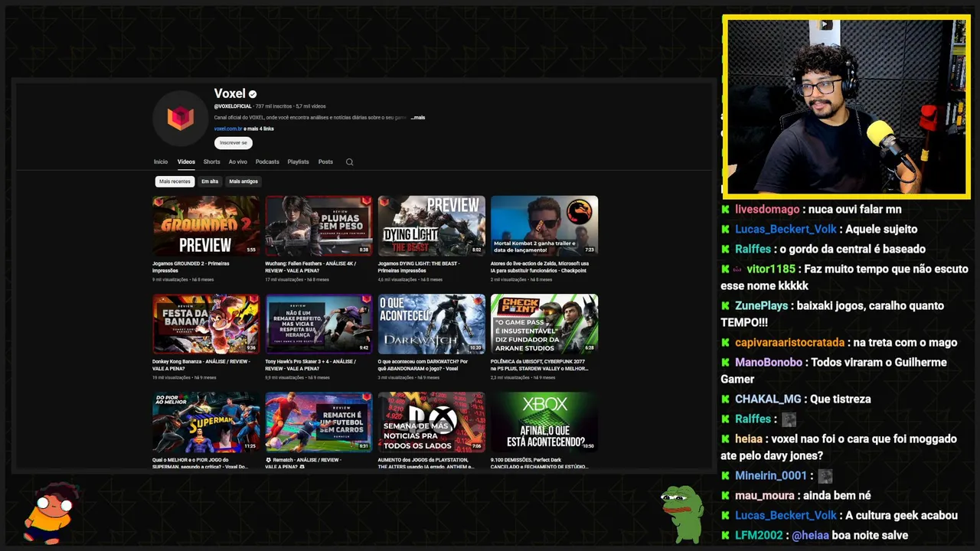The height and width of the screenshot is (551, 980).
Task: Open Check Point Game Pass thumbnail
Action: point(544,324)
